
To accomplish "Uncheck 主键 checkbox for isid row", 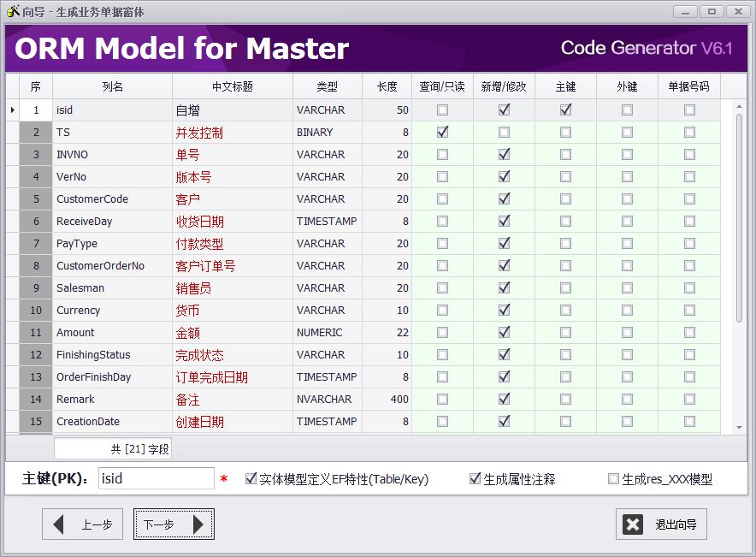I will [565, 110].
